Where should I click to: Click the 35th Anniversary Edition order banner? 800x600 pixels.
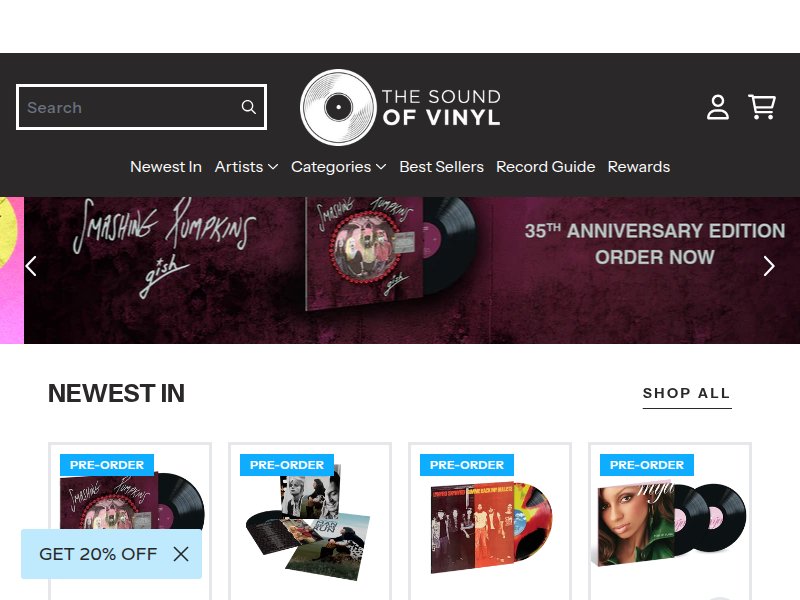pyautogui.click(x=656, y=244)
